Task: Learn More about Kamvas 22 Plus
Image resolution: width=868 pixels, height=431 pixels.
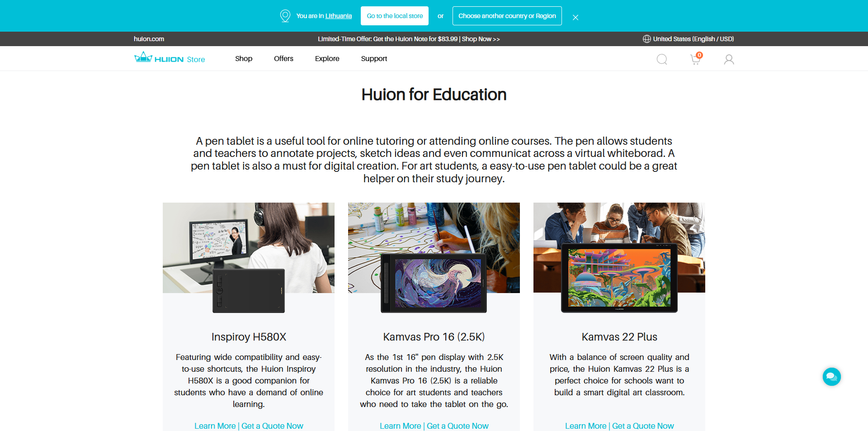Action: [586, 426]
